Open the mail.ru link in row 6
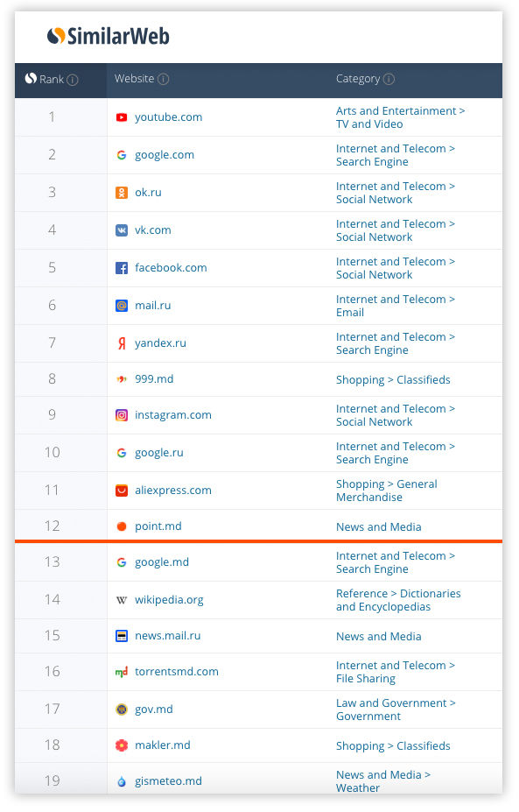 [x=153, y=306]
